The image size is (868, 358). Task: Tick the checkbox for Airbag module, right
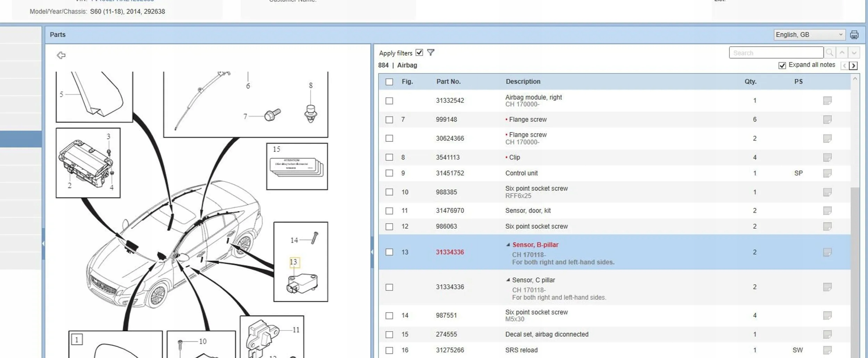click(389, 101)
